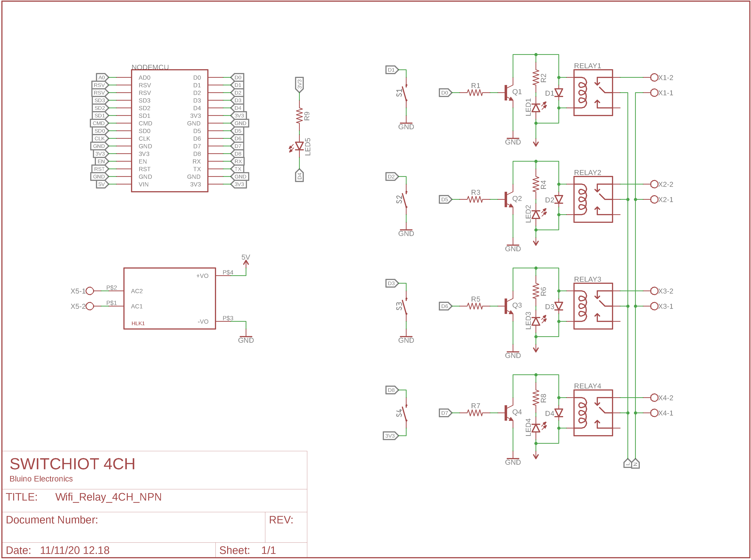Select the RELAY4 component
Screen dimensions: 751x560
click(x=593, y=413)
